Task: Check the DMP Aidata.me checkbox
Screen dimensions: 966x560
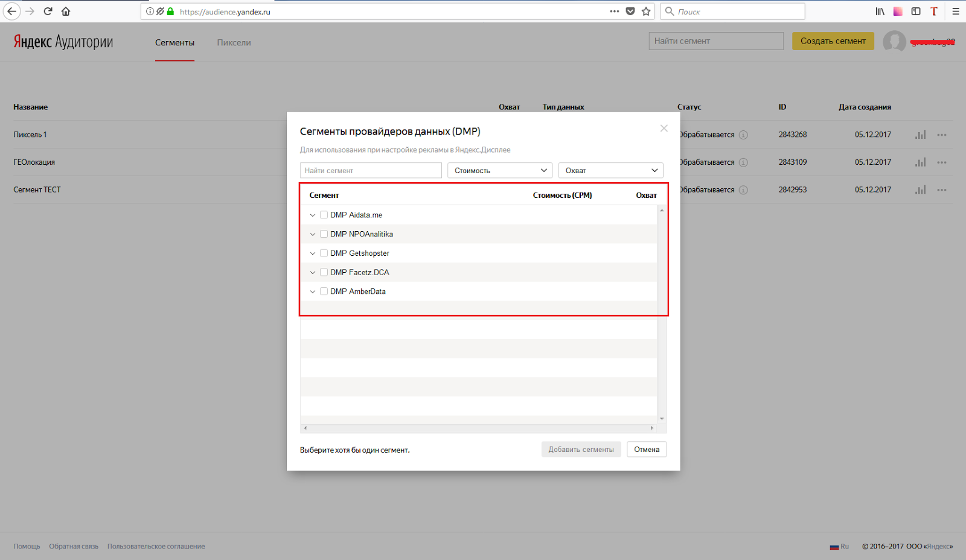Action: point(324,215)
